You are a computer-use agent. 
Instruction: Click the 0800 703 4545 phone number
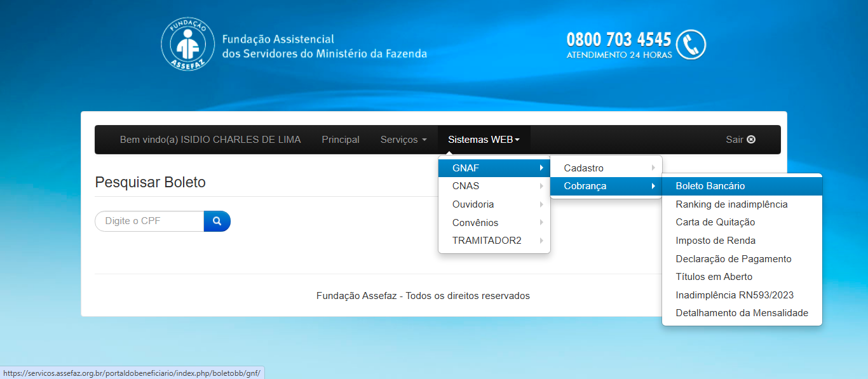click(x=619, y=39)
